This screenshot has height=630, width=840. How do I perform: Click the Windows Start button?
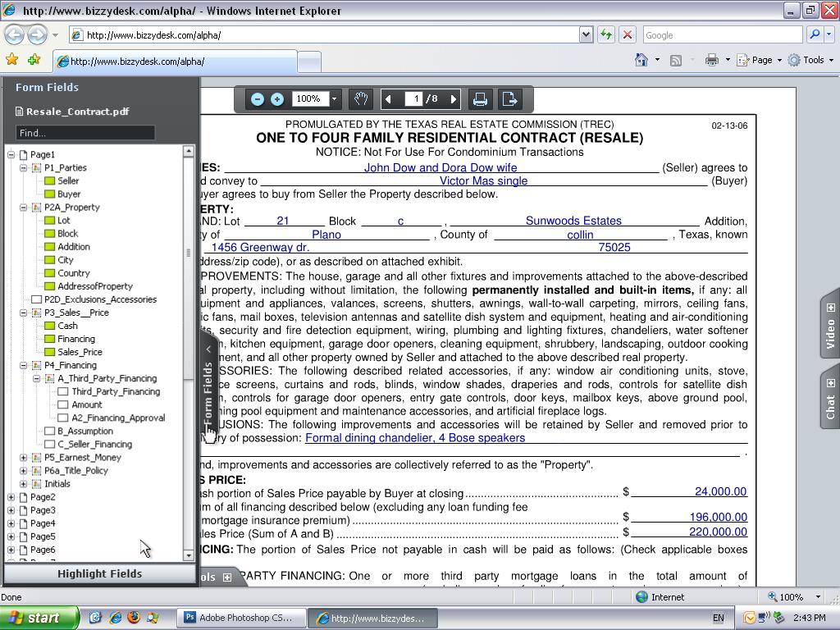[39, 618]
